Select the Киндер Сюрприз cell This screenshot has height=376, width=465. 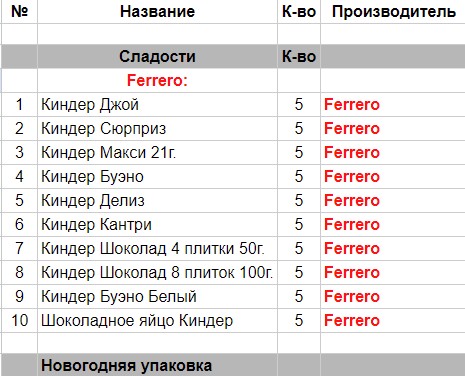(157, 128)
